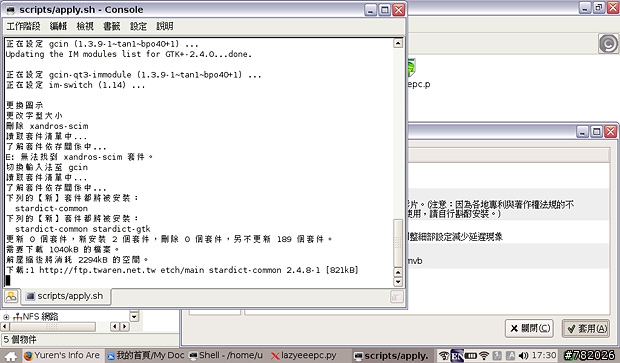
Task: Open the dropdown arrow beside NFS 網路
Action: [x=134, y=316]
